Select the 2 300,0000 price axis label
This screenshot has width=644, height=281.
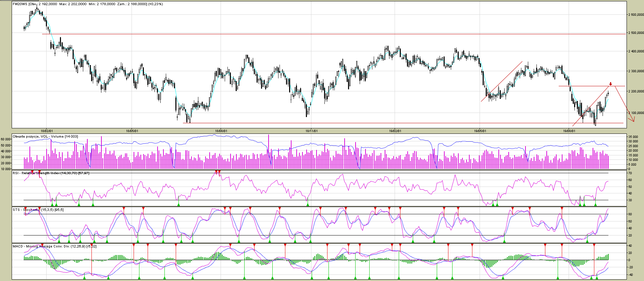[x=636, y=71]
